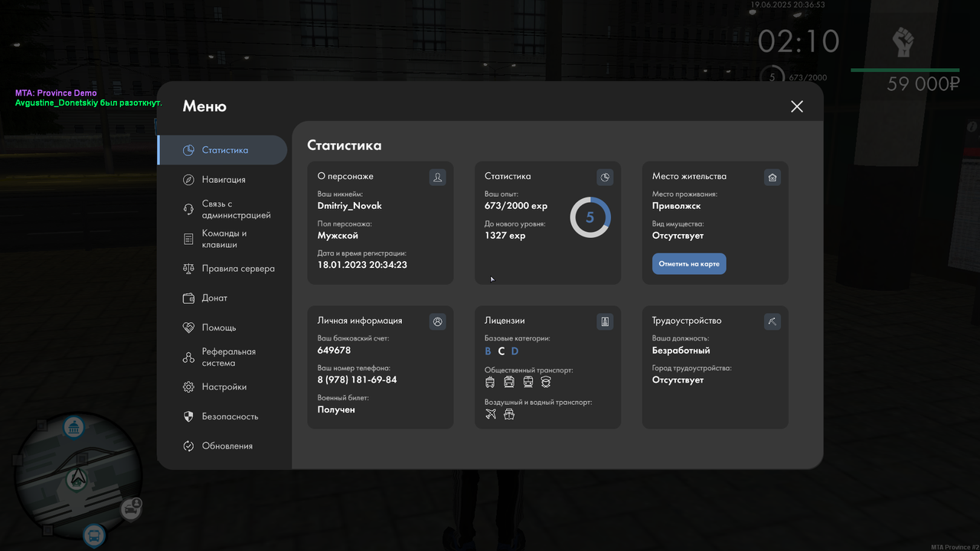Click the 1327 exp remaining value
This screenshot has width=980, height=551.
505,235
